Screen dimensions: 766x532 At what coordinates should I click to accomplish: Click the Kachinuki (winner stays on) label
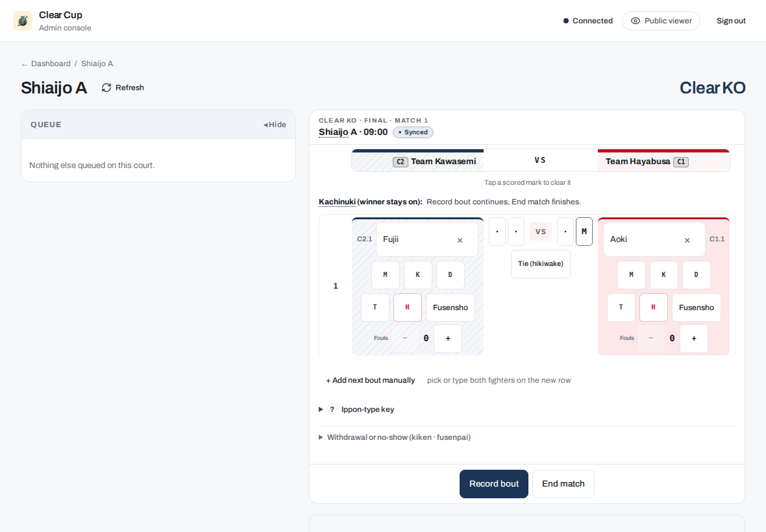370,202
